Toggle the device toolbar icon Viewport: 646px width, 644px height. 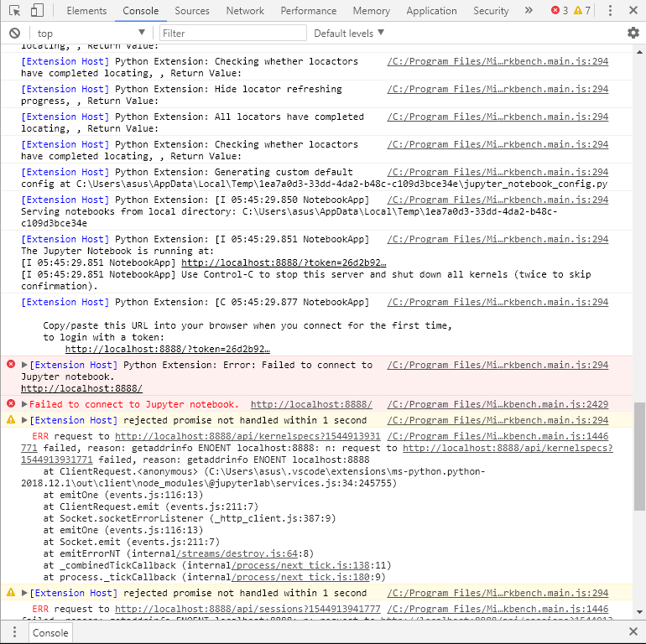(x=38, y=10)
